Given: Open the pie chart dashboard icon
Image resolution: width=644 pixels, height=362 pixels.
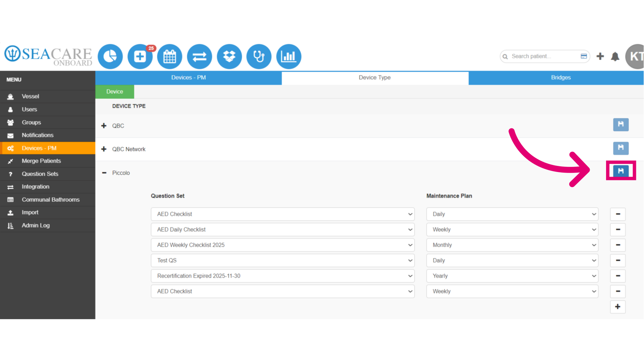Looking at the screenshot, I should point(110,56).
